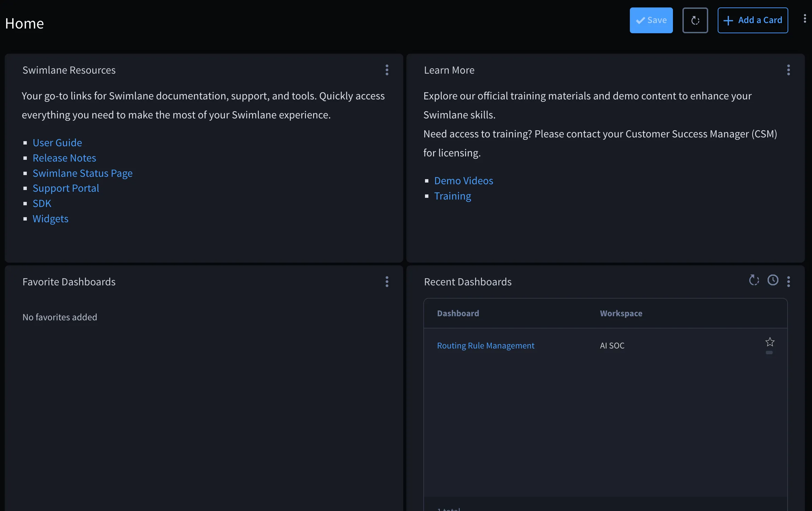Open the Widgets link
812x511 pixels.
click(x=51, y=219)
